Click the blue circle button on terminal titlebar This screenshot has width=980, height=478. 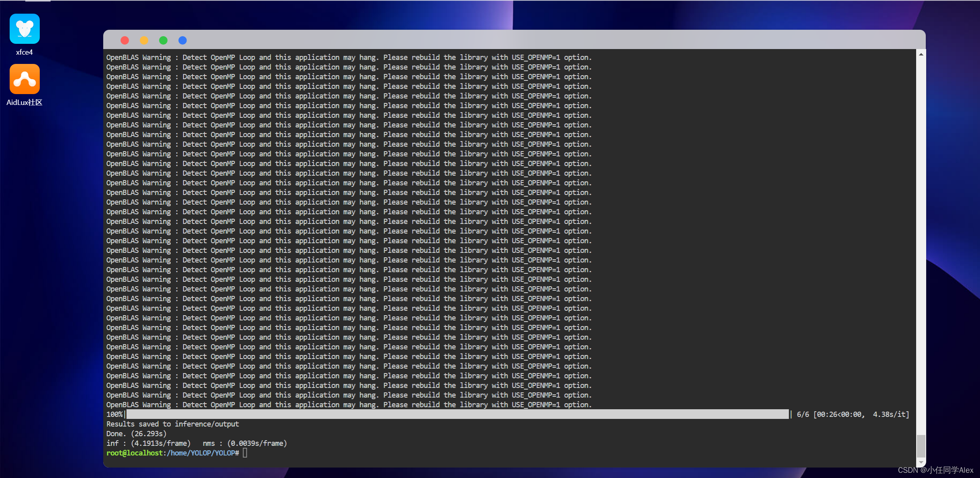pos(183,40)
